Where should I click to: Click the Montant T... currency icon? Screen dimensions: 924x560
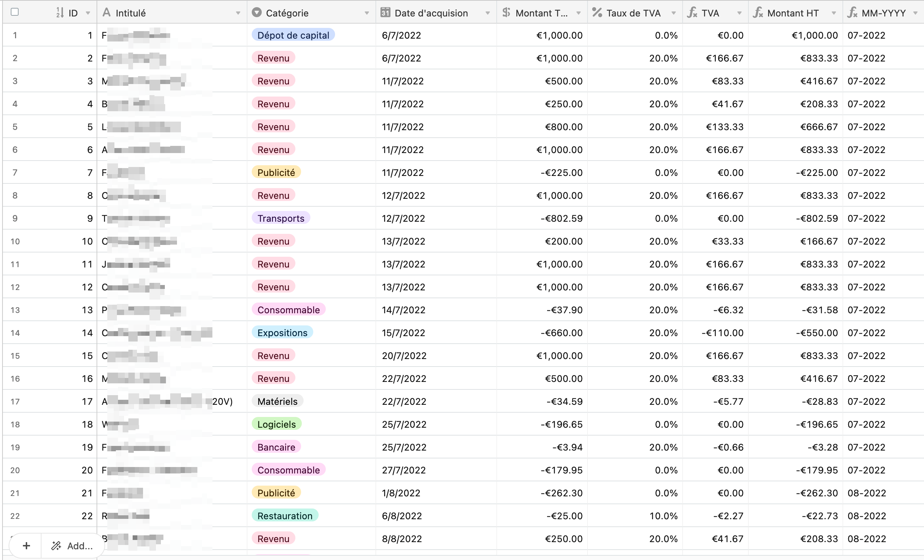(506, 13)
